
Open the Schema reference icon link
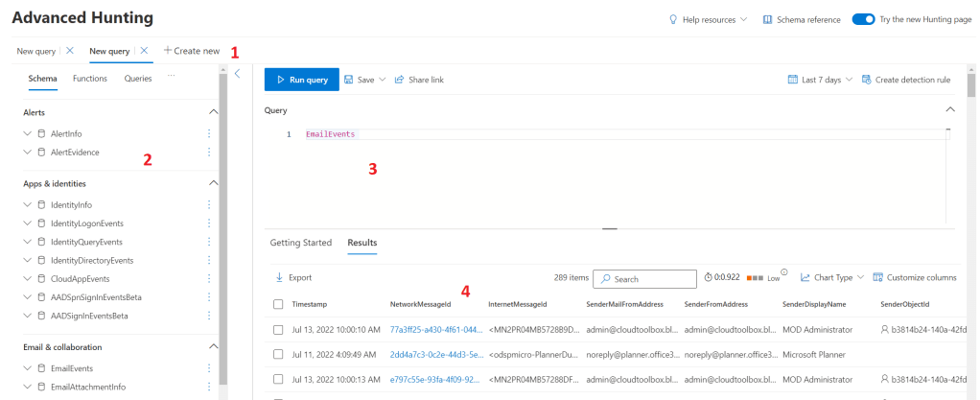point(767,19)
